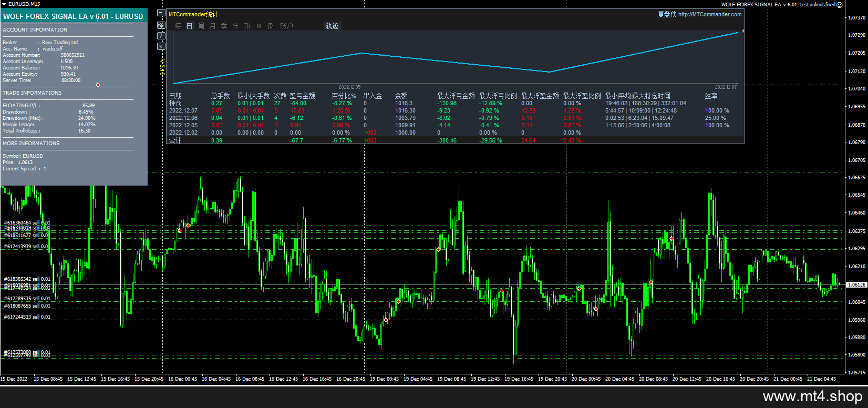Click the 盈亏金额 column header
The height and width of the screenshot is (408, 868).
[x=303, y=96]
